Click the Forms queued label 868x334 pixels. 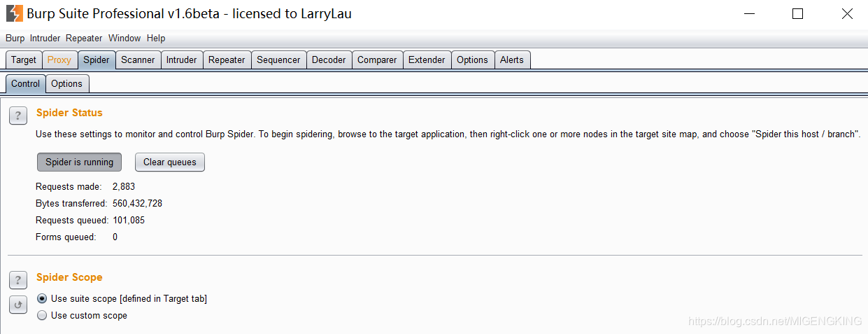(66, 237)
